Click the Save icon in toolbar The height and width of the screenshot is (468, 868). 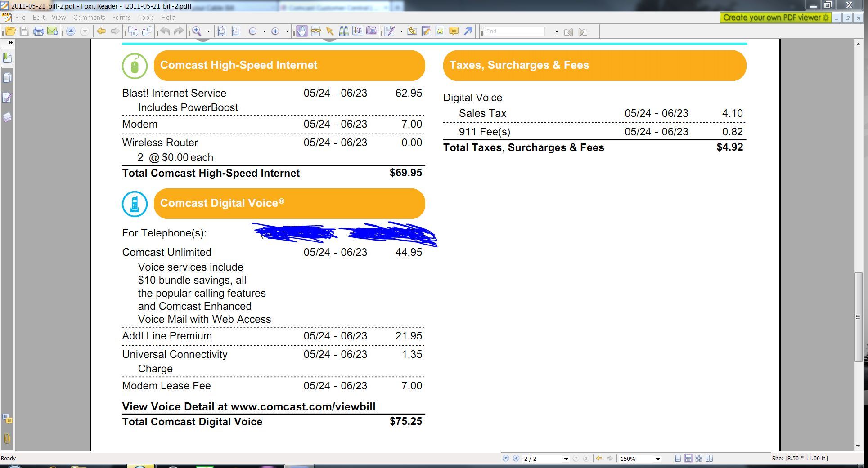pos(24,31)
